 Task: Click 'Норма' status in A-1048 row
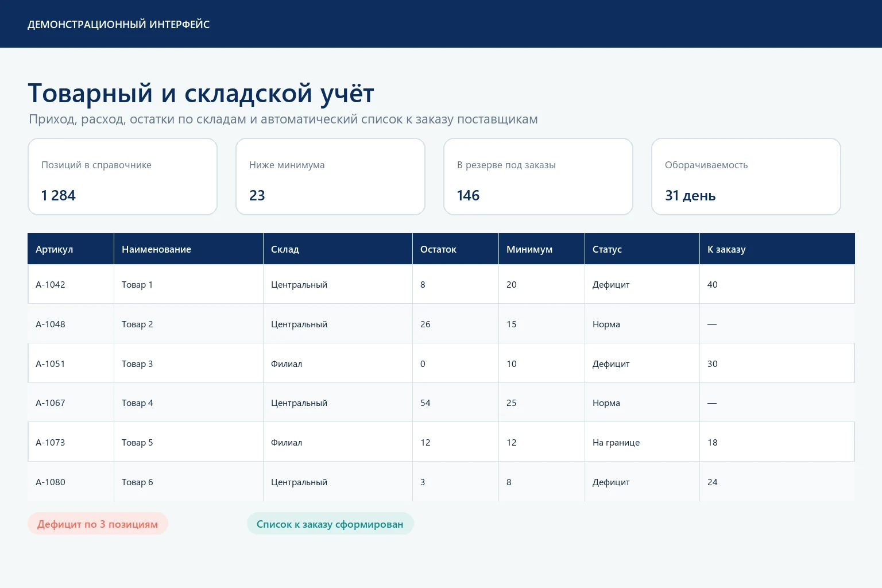(x=606, y=324)
